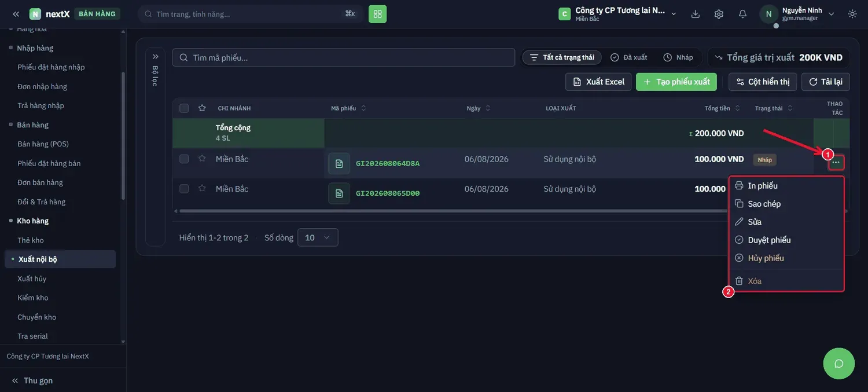Open the Cột hiển thị column settings
This screenshot has width=868, height=392.
763,82
